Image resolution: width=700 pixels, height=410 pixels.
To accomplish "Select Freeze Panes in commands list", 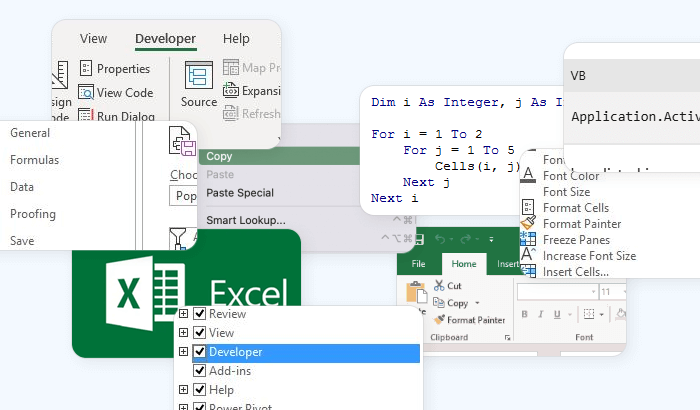I will point(576,240).
